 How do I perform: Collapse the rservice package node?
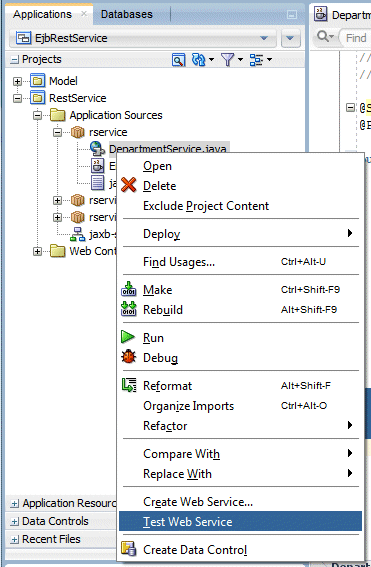(x=57, y=132)
